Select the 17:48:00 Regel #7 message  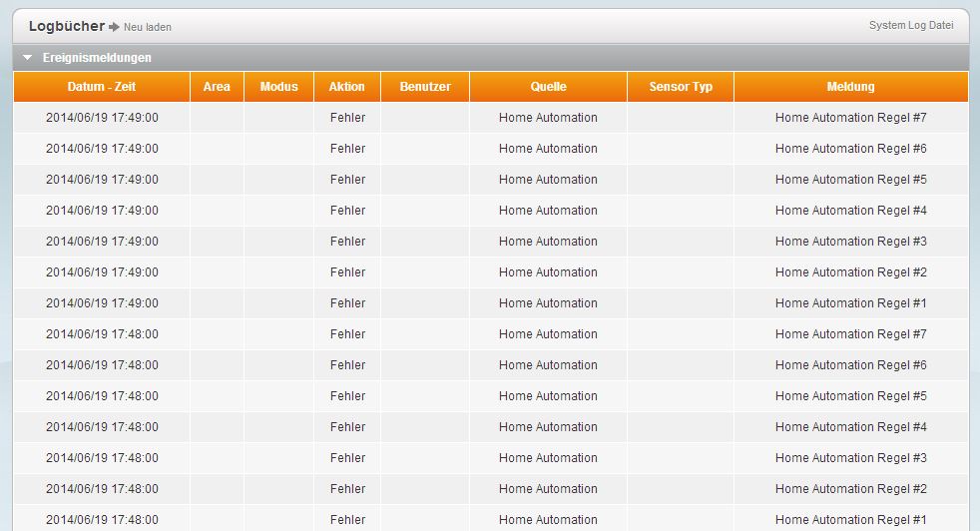(850, 334)
